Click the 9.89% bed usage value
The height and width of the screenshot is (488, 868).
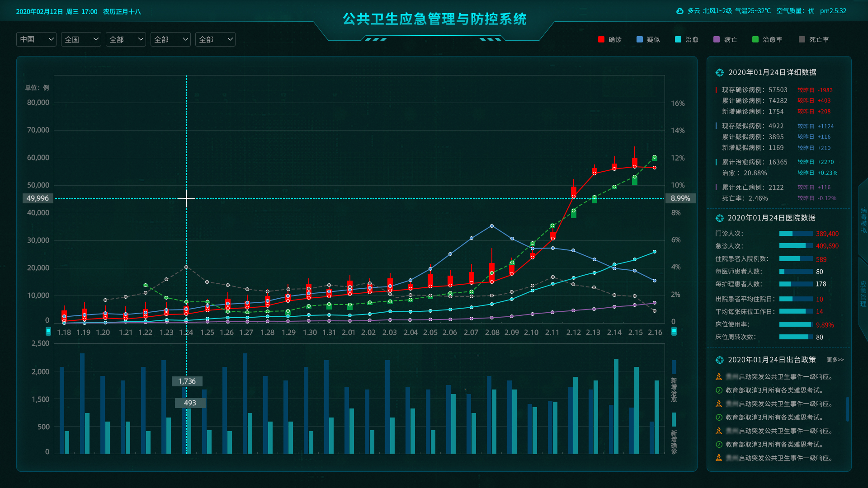[825, 325]
